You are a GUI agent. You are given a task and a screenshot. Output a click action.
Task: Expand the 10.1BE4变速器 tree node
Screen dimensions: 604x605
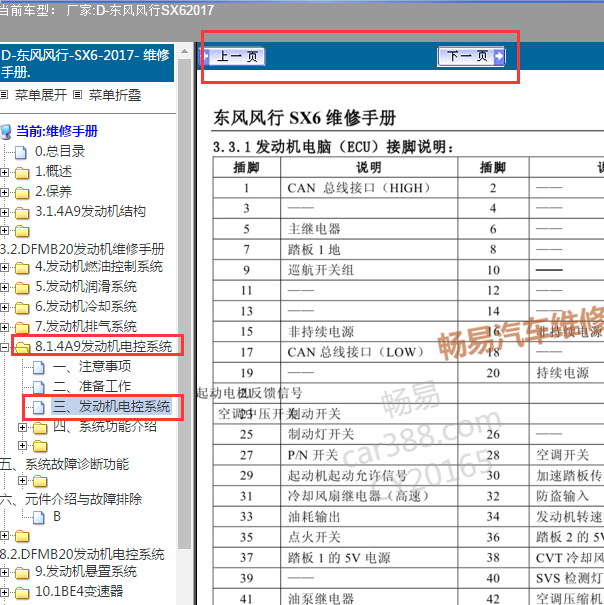(5, 591)
